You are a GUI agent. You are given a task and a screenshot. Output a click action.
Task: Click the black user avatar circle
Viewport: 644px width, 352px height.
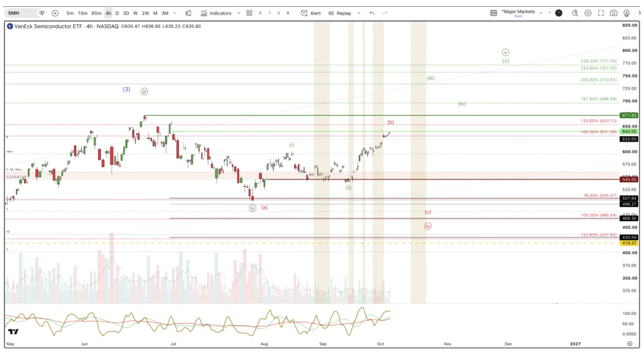[x=559, y=13]
